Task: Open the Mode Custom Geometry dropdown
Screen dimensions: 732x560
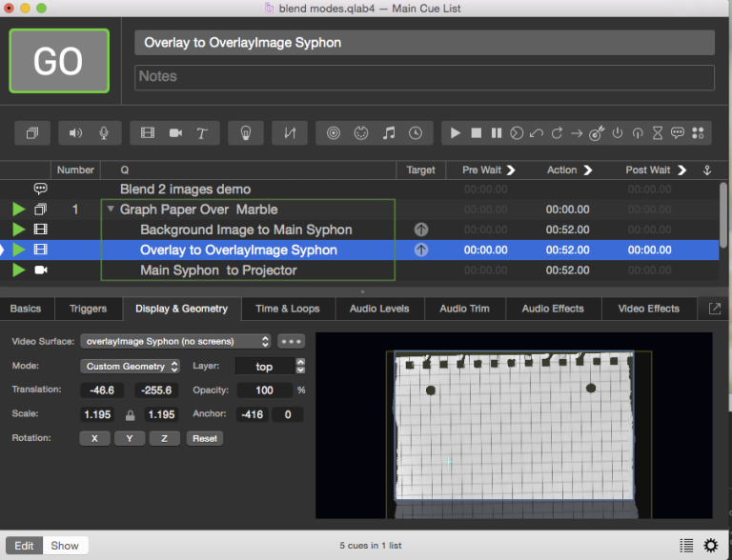Action: click(x=131, y=366)
